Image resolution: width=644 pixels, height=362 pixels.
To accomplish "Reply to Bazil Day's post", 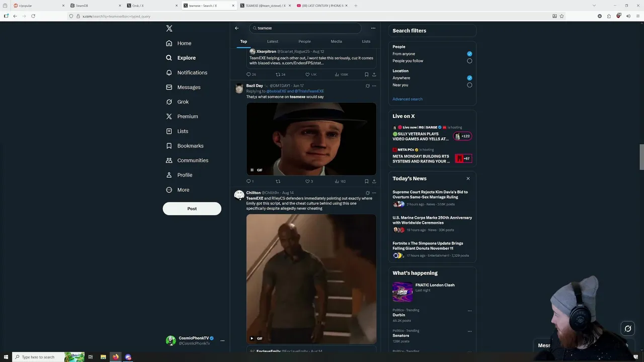I will point(250,182).
